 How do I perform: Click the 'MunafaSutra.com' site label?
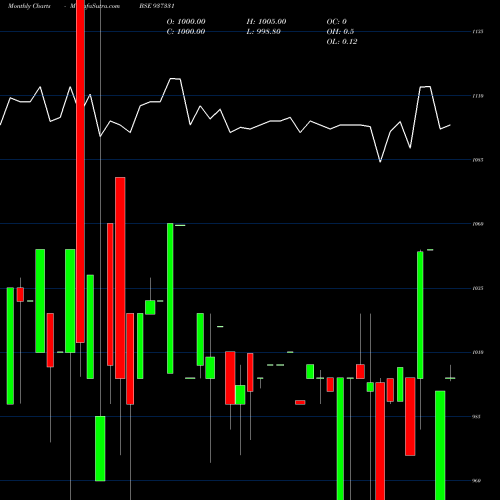click(95, 6)
